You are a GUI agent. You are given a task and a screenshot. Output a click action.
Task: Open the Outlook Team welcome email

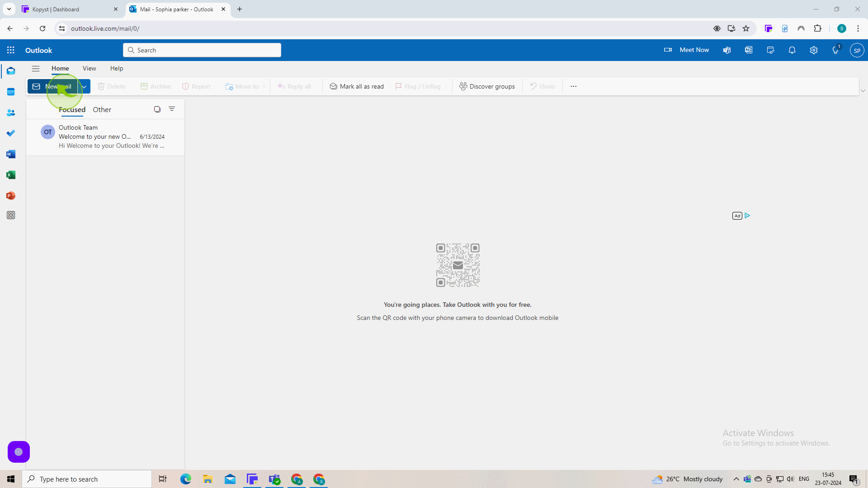pyautogui.click(x=105, y=137)
